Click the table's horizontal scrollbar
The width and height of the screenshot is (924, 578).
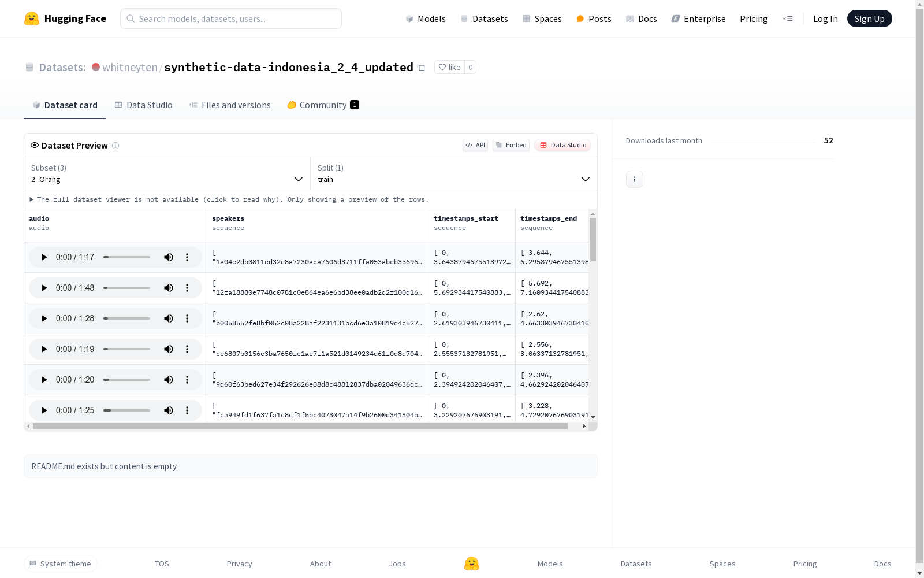300,427
